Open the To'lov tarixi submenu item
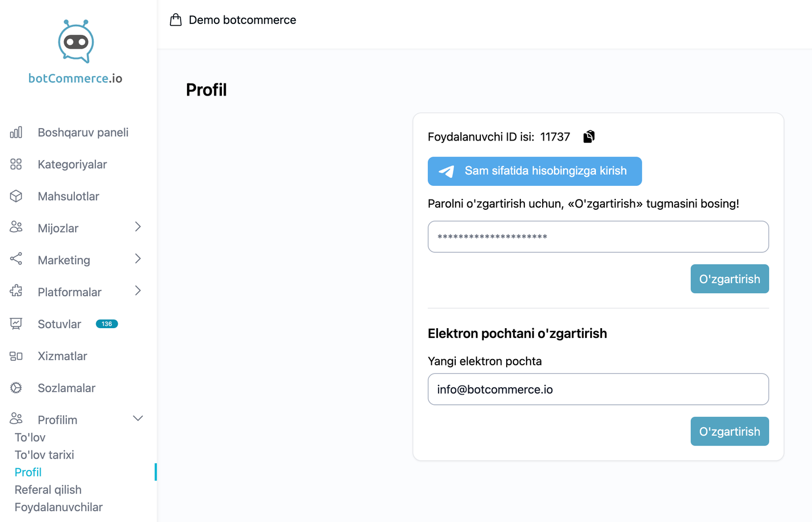 [x=45, y=455]
